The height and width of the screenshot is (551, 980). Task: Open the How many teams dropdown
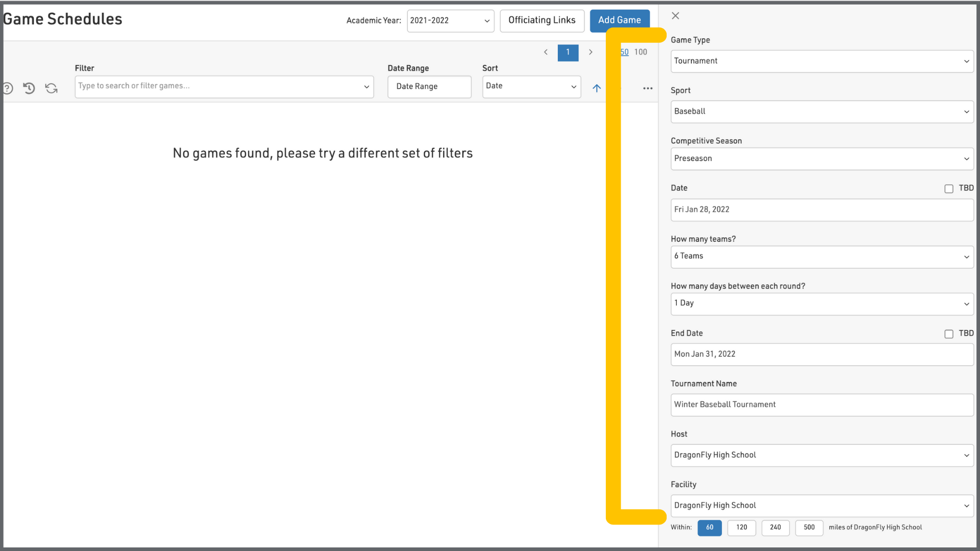pos(822,257)
